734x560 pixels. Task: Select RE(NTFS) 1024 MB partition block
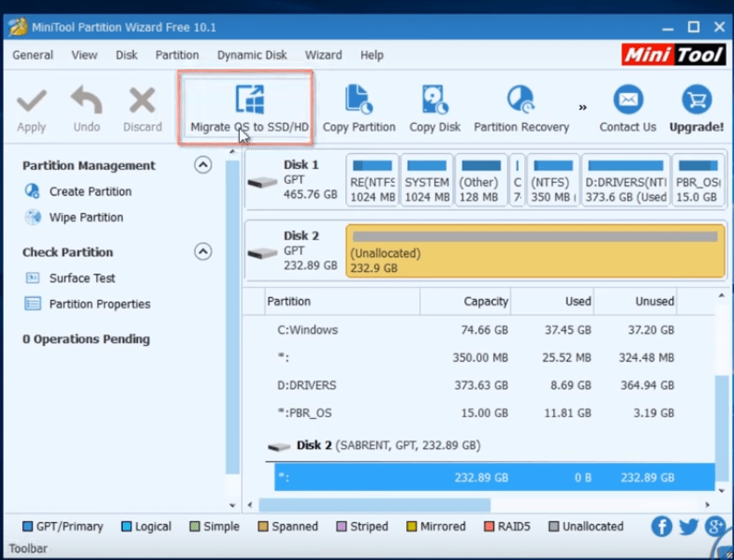[373, 180]
